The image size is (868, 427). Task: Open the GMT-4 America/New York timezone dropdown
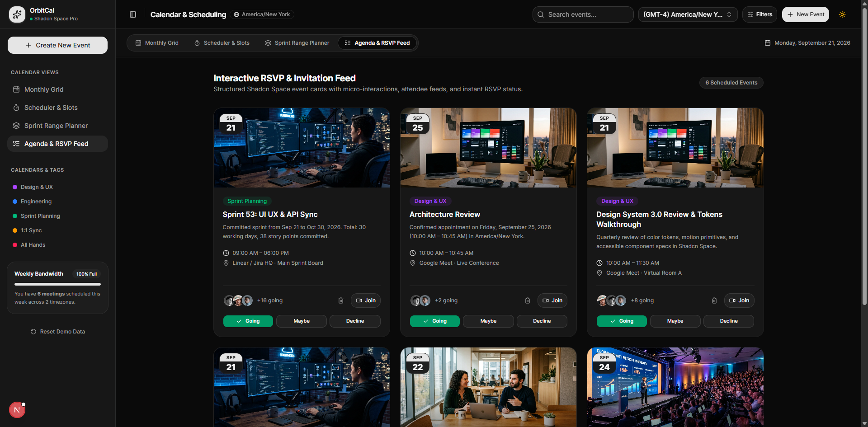tap(688, 14)
